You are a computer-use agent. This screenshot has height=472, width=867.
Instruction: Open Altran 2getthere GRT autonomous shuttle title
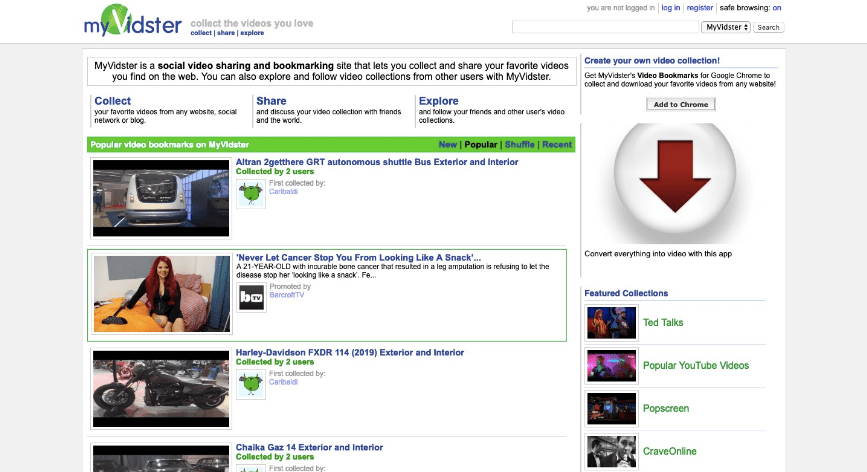377,162
